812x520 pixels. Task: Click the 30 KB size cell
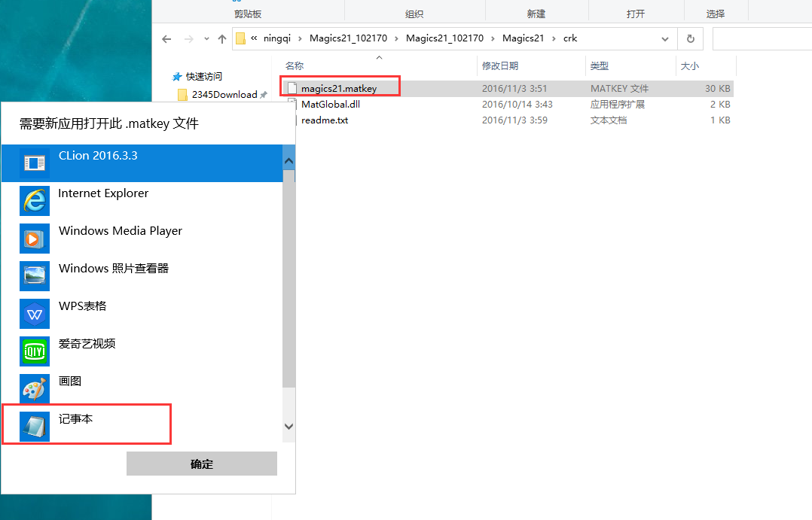[717, 89]
